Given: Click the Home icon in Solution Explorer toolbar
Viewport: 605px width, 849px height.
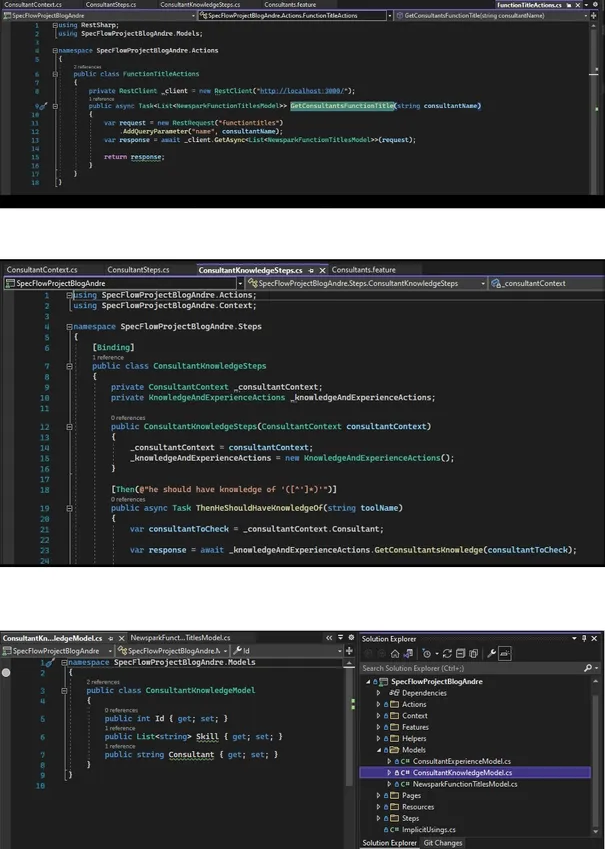Looking at the screenshot, I should point(395,654).
